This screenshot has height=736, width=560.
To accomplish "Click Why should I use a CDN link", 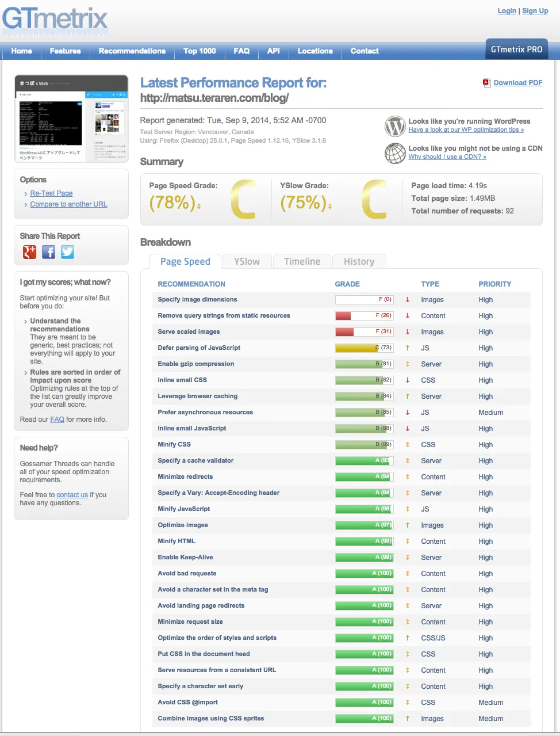I will point(447,157).
